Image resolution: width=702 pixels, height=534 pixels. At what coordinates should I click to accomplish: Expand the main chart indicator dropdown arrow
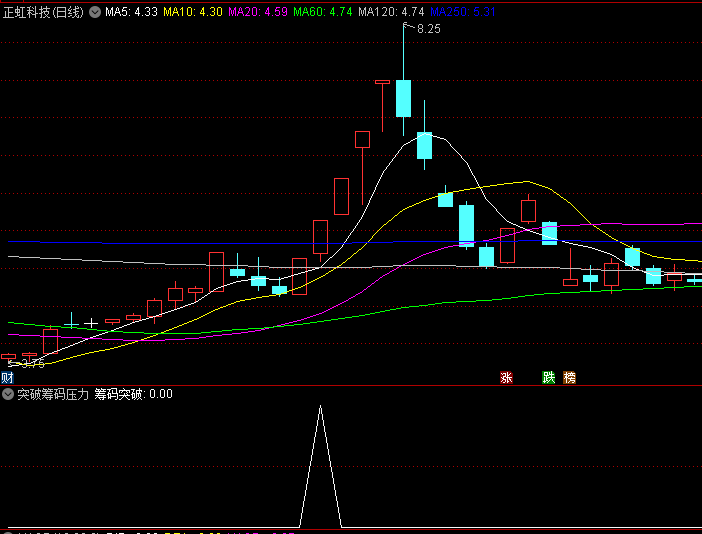point(95,12)
